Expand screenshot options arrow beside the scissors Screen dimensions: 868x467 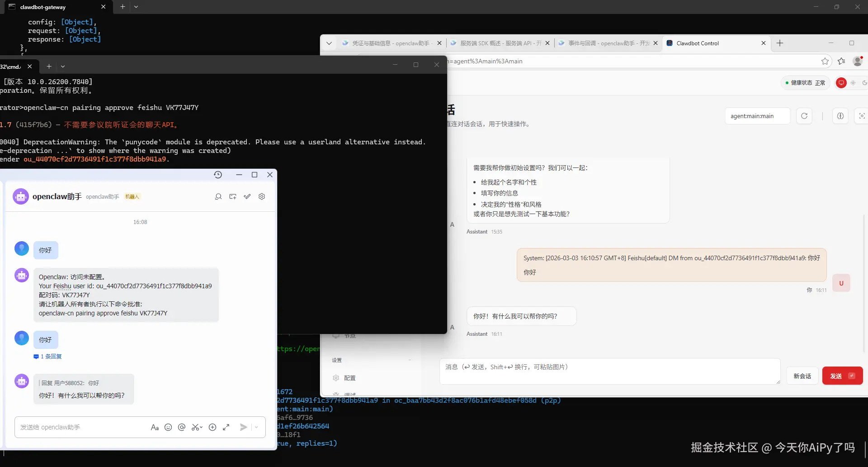[201, 427]
